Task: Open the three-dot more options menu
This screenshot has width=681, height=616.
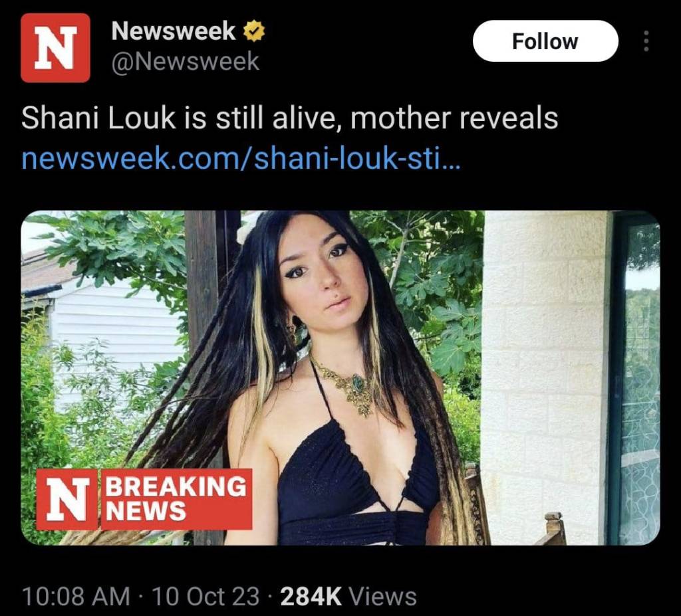Action: coord(644,41)
